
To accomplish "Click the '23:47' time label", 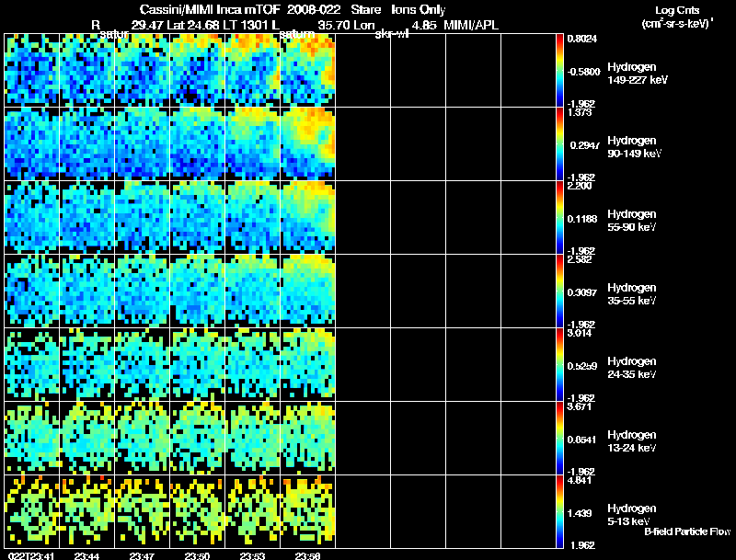I will tap(142, 556).
